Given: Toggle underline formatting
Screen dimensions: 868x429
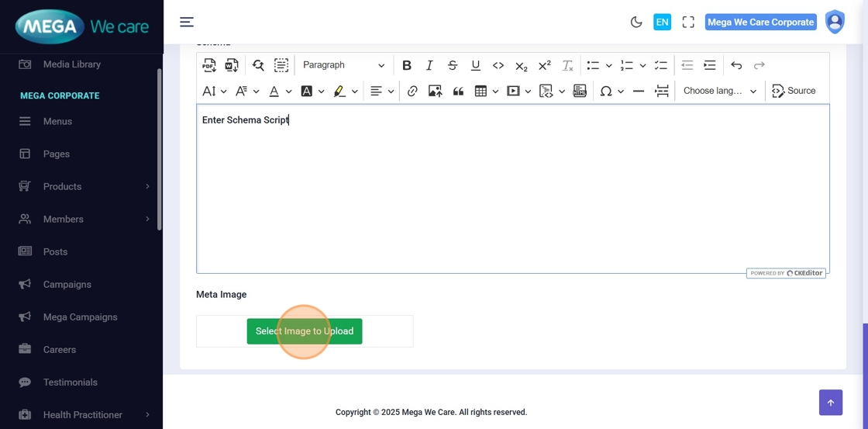Looking at the screenshot, I should 475,65.
